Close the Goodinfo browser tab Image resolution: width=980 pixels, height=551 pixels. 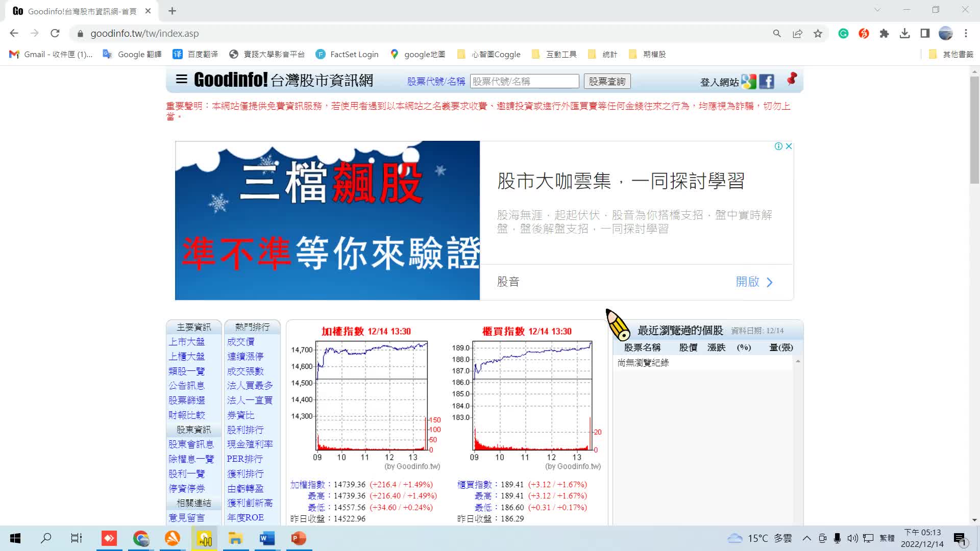(x=148, y=11)
